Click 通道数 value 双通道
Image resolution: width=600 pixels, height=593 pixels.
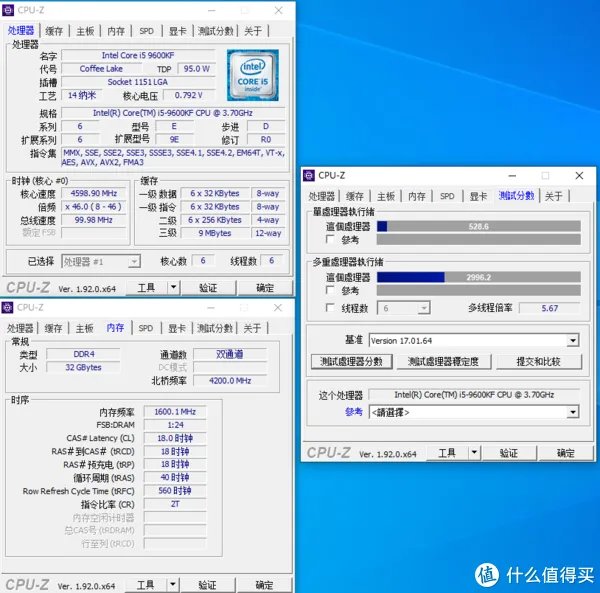tap(230, 354)
